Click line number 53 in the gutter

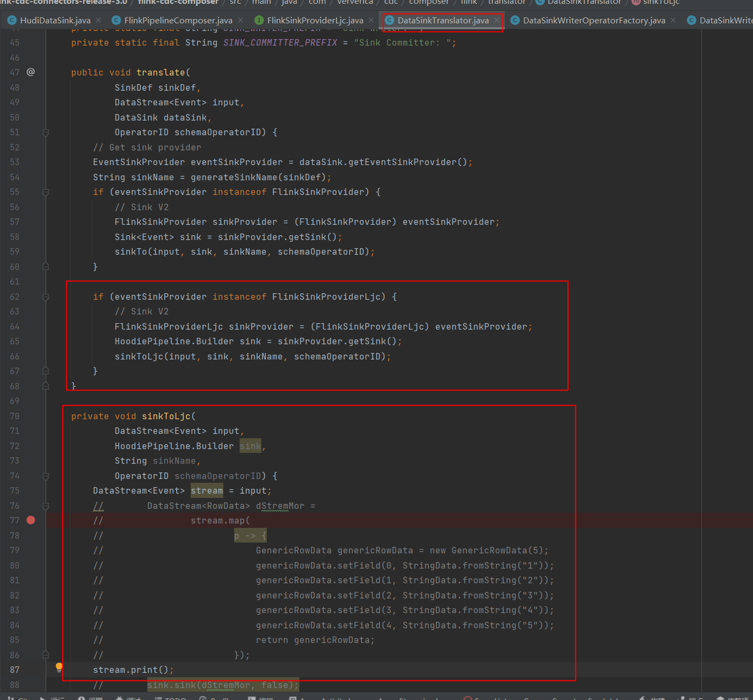(14, 162)
